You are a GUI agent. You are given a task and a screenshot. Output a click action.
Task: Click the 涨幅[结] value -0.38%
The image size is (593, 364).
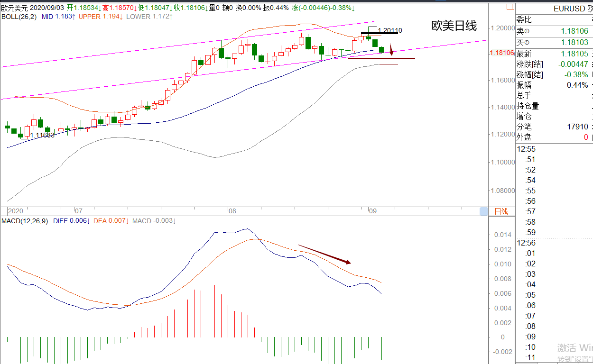pos(576,75)
